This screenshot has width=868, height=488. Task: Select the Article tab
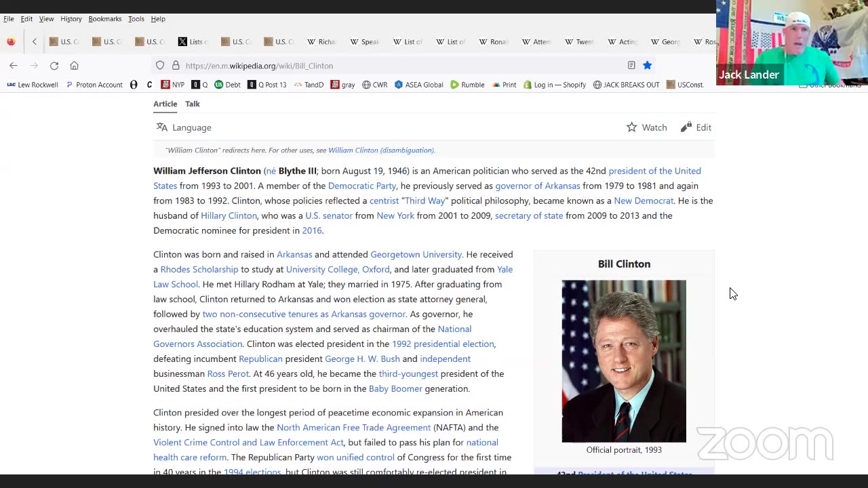(165, 104)
